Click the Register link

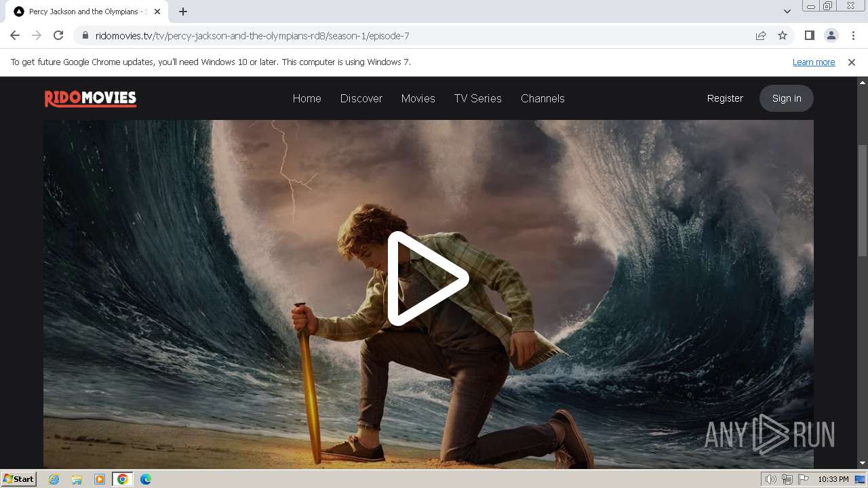click(x=725, y=98)
